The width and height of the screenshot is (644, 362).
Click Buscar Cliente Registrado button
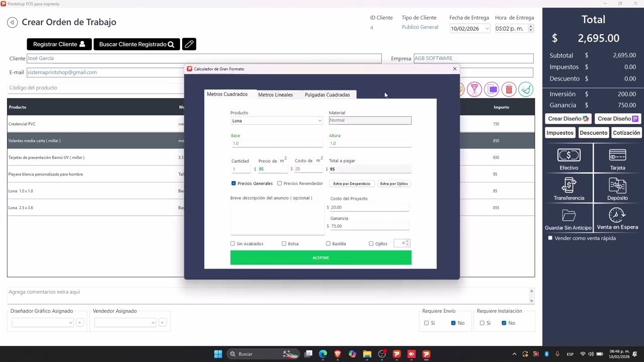pos(136,44)
